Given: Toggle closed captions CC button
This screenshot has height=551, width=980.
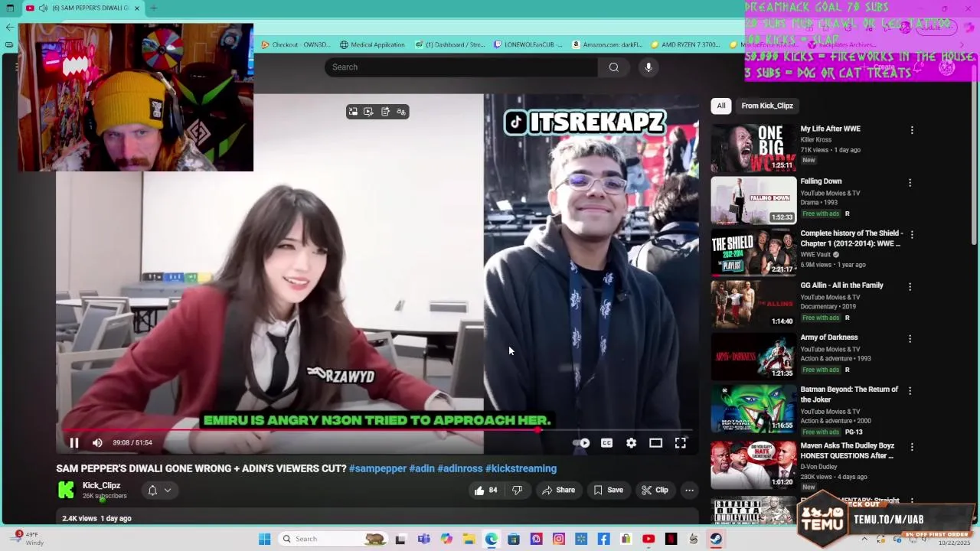Looking at the screenshot, I should point(606,442).
